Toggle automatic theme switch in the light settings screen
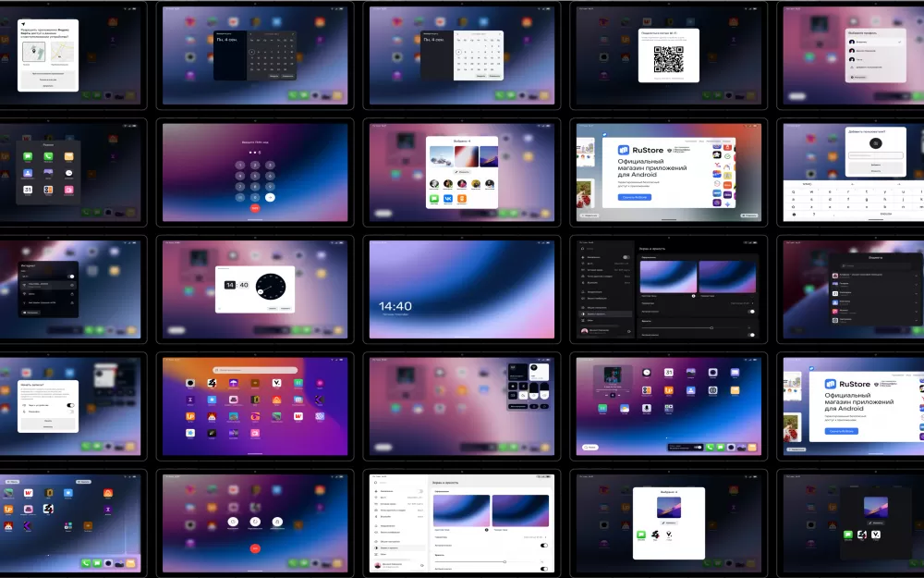 click(x=544, y=546)
